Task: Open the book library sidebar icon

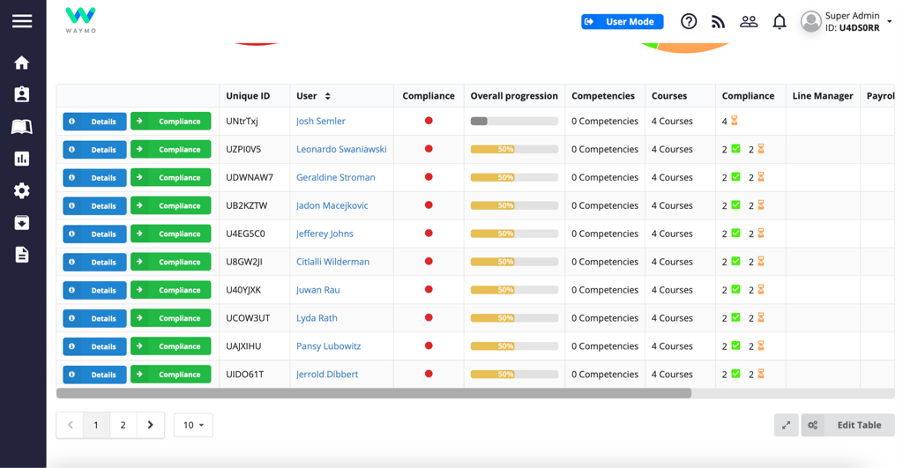Action: point(22,127)
